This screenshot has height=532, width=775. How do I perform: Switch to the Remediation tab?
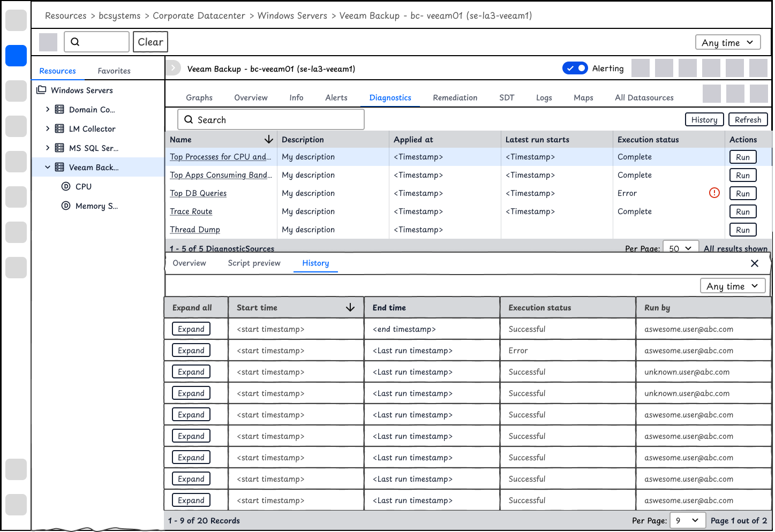tap(455, 97)
